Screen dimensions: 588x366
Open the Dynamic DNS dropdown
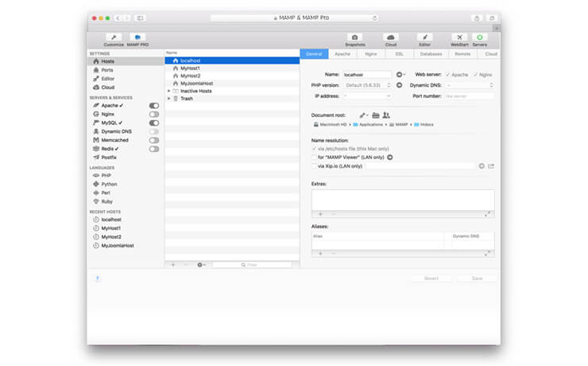point(470,85)
